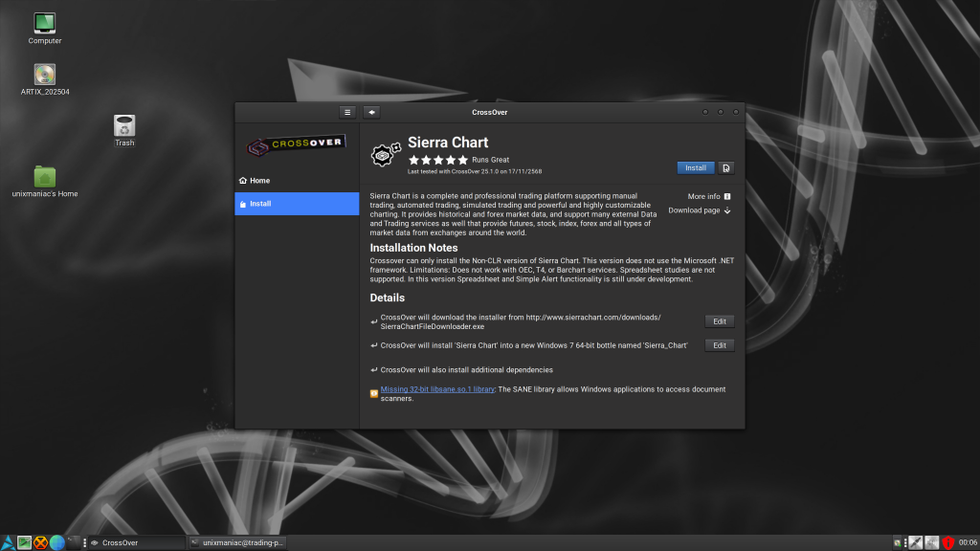Open the web browser globe icon in taskbar
Viewport: 980px width, 551px height.
(56, 541)
